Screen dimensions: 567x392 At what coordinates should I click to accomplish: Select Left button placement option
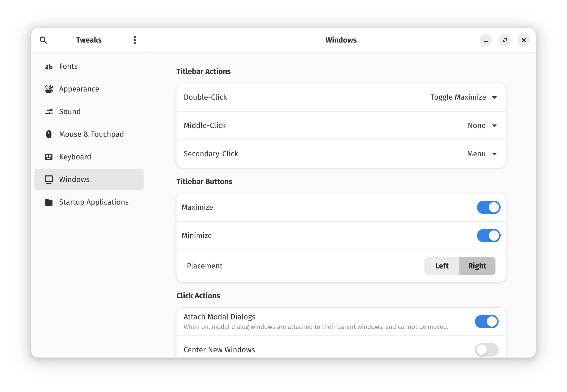tap(442, 266)
